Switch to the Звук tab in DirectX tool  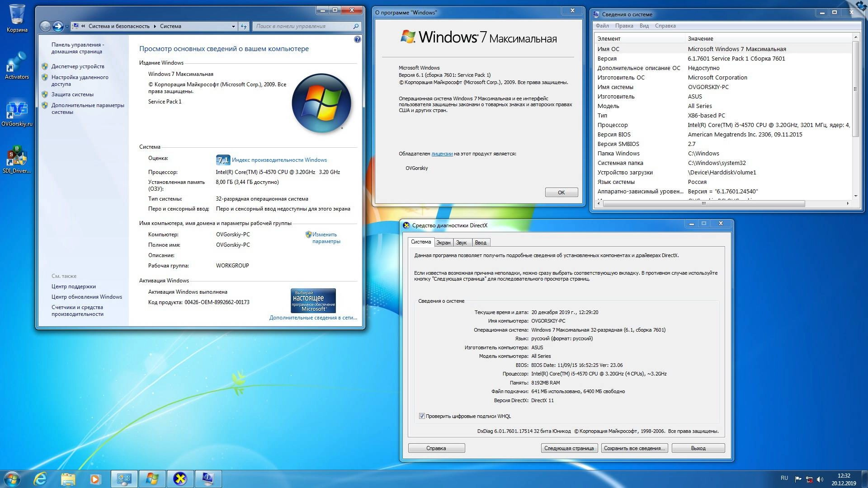[462, 242]
